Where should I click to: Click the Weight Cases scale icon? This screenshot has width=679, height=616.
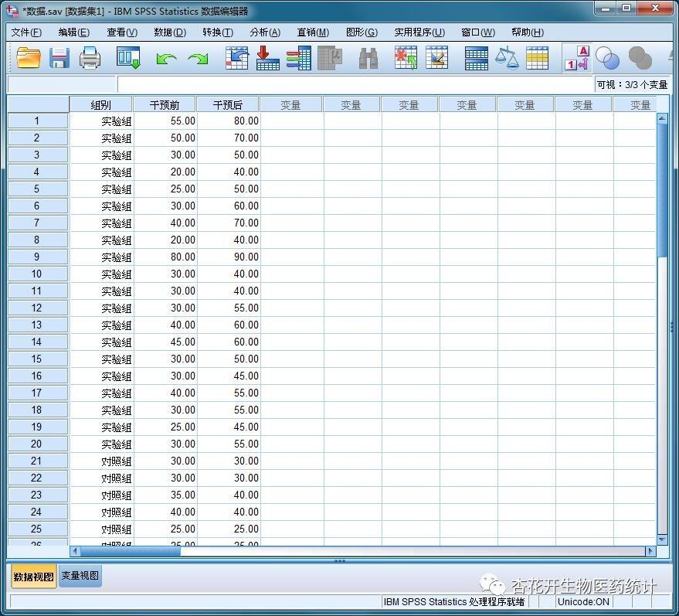507,58
